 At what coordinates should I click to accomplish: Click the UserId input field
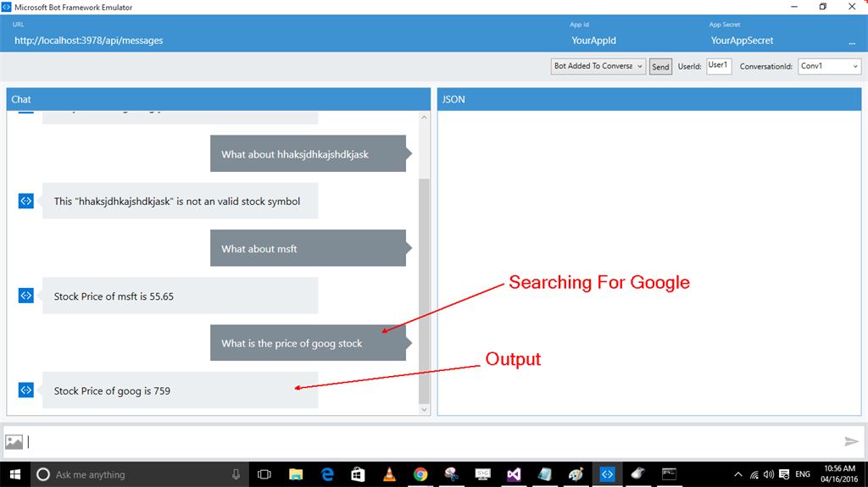(719, 66)
